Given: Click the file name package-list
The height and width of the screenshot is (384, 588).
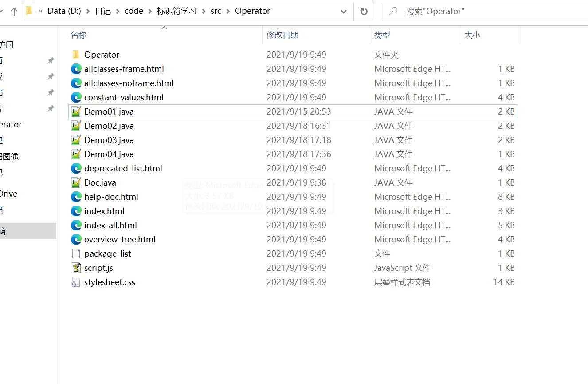Looking at the screenshot, I should click(x=108, y=253).
